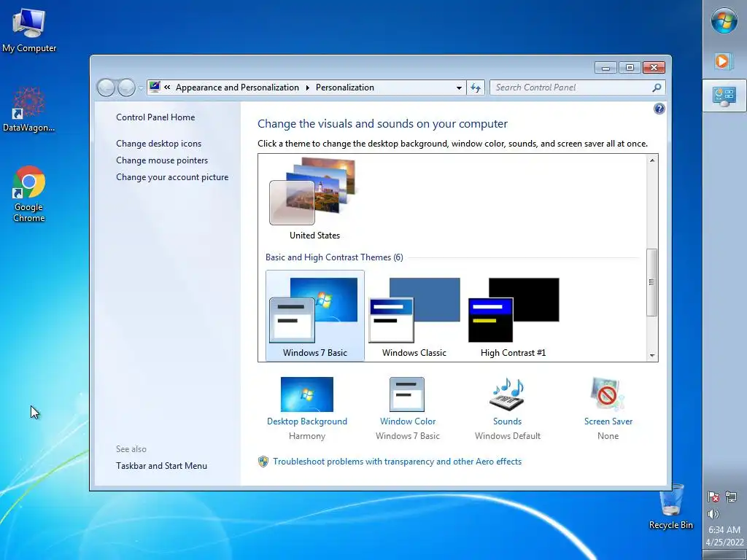The image size is (747, 560).
Task: Click the shield icon beside Troubleshoot link
Action: point(263,462)
